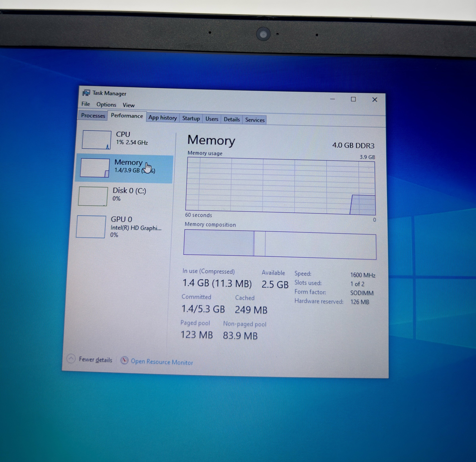
Task: Switch to the App history tab
Action: [162, 118]
